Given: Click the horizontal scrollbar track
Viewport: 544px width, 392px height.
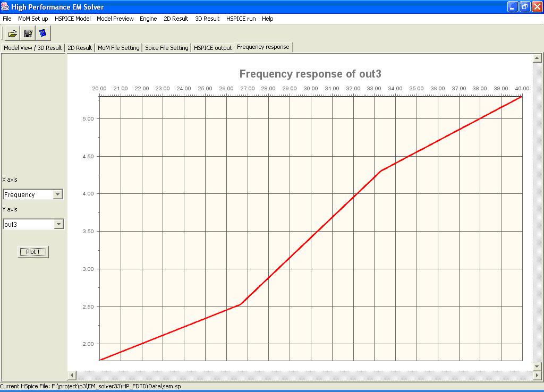Looking at the screenshot, I should [x=304, y=376].
